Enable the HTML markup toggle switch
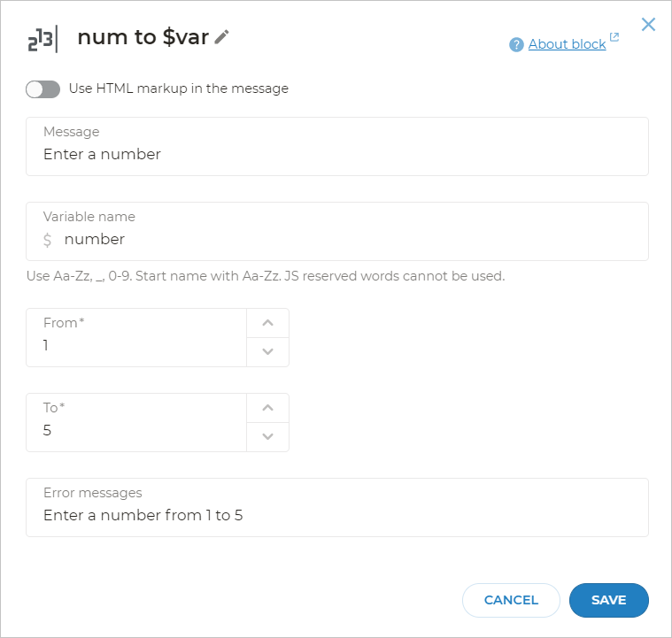This screenshot has width=672, height=638. click(x=42, y=88)
